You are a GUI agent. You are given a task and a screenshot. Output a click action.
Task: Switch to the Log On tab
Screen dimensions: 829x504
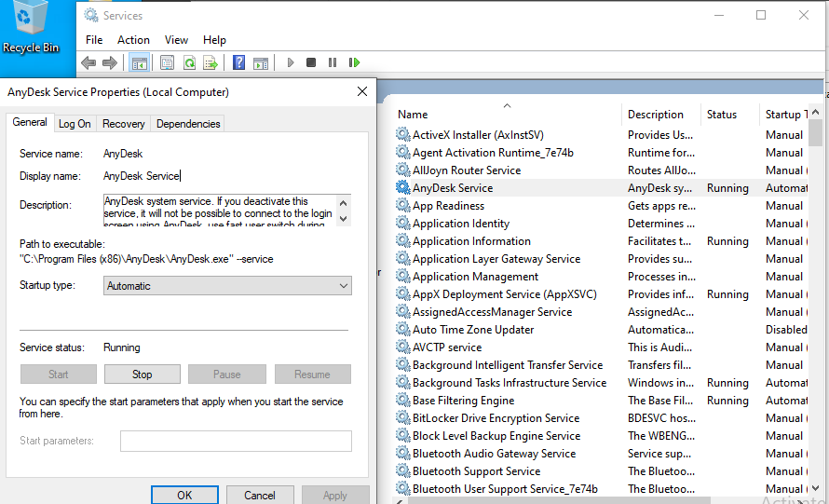[75, 124]
